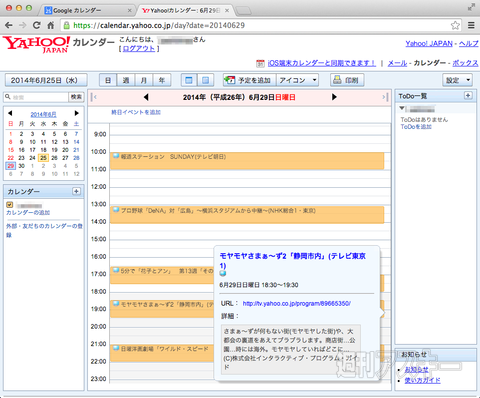Switch to day view 日 tab

pyautogui.click(x=108, y=80)
